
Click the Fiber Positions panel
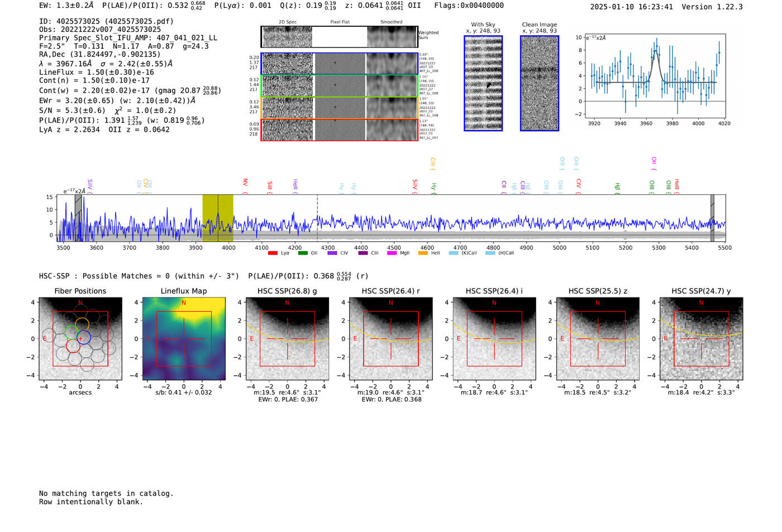[80, 339]
